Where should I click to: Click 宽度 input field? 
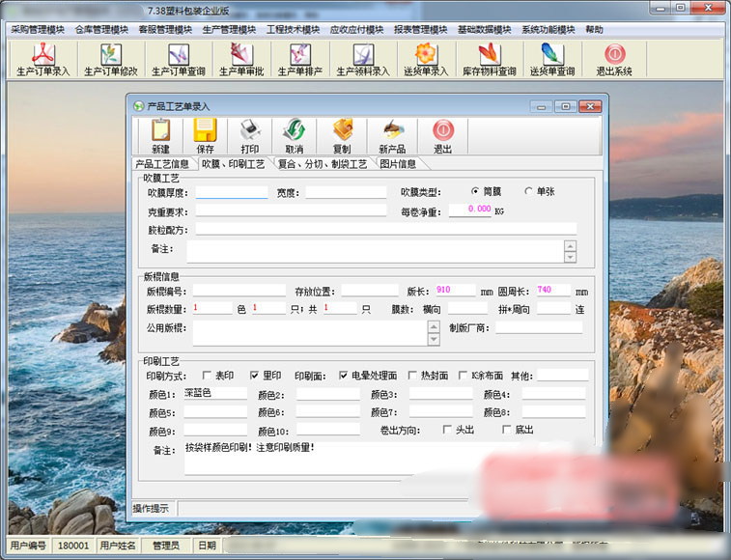[x=346, y=192]
